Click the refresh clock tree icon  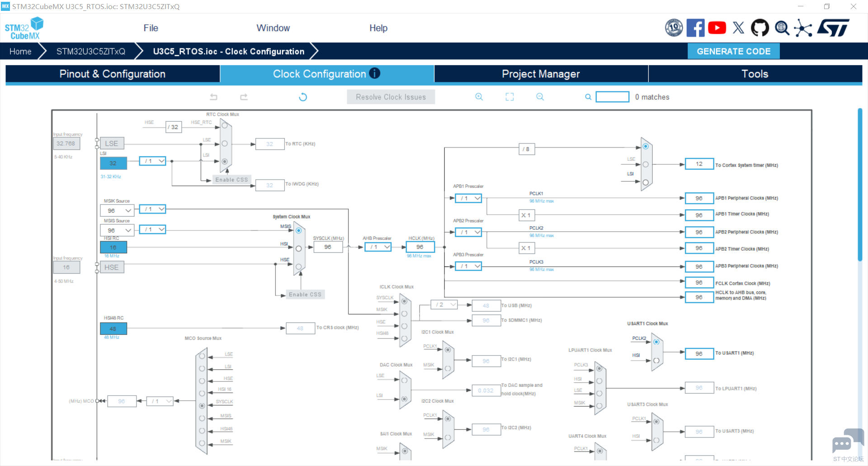(303, 97)
